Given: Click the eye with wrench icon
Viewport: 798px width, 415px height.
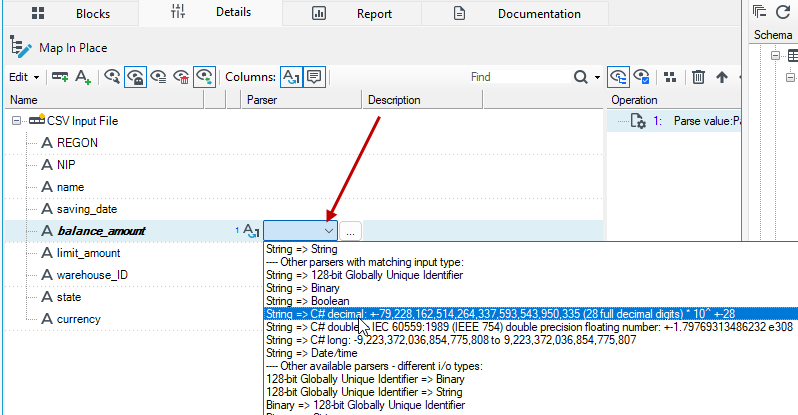Looking at the screenshot, I should point(112,77).
